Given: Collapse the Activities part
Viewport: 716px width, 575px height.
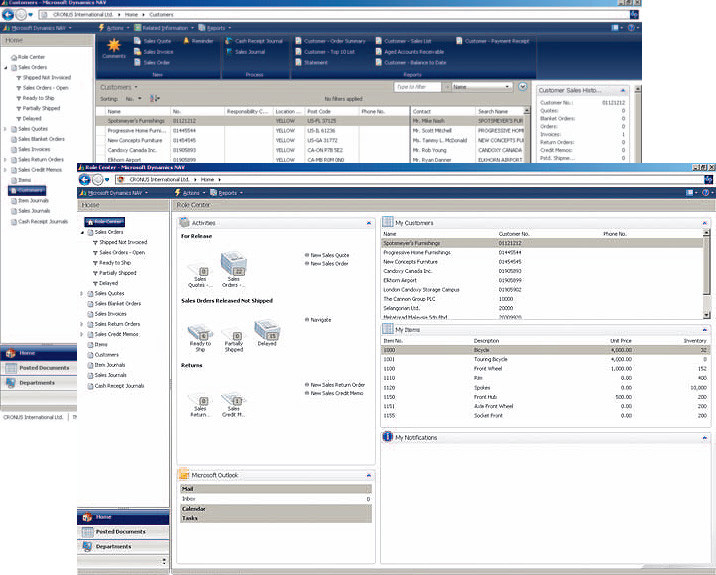Looking at the screenshot, I should 369,223.
